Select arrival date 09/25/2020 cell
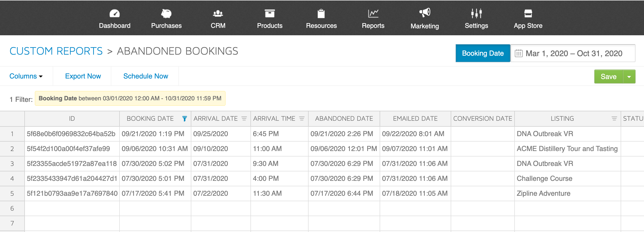 (221, 134)
